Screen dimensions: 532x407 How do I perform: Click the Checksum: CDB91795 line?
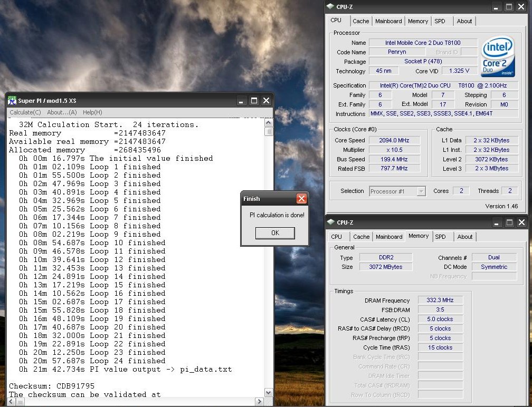coord(52,386)
